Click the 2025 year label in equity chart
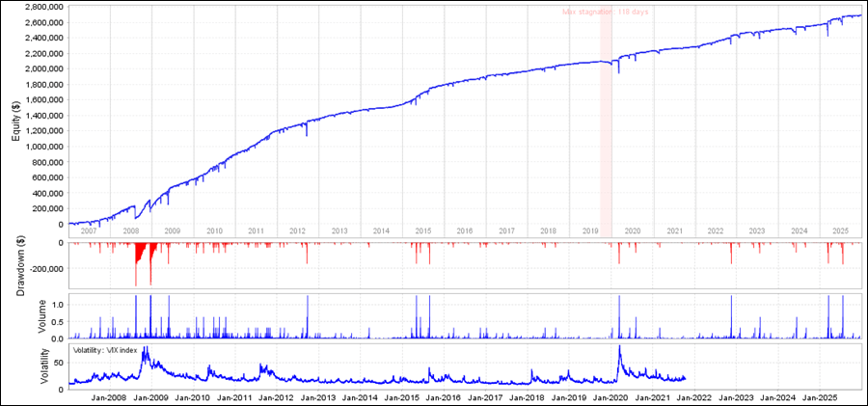Screen dimensions: 868x406 coord(840,231)
